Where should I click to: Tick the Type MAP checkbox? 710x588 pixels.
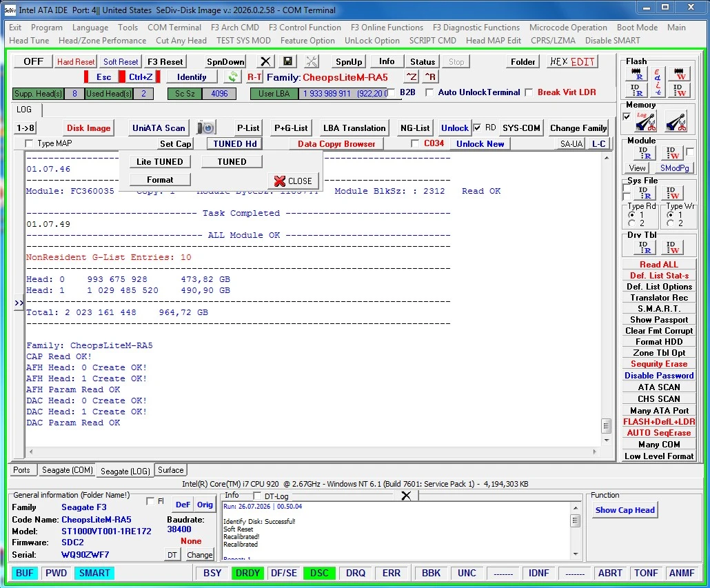click(x=30, y=143)
